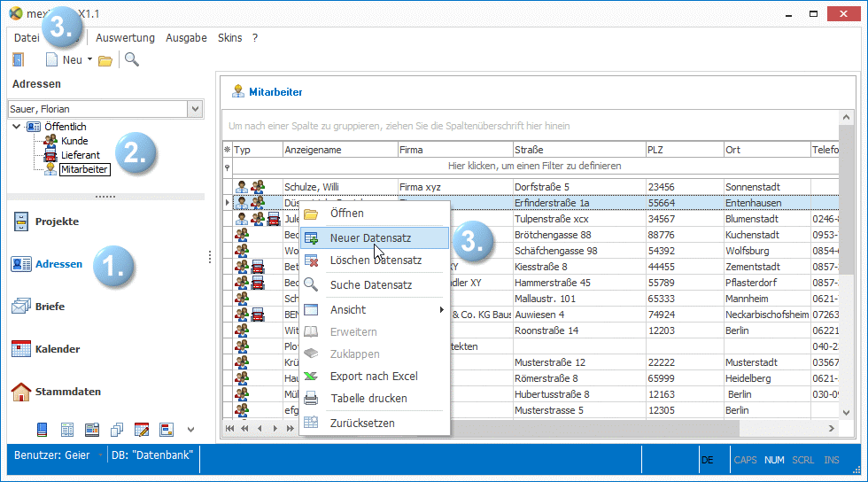Open the Neu dropdown arrow
This screenshot has width=868, height=482.
point(89,59)
